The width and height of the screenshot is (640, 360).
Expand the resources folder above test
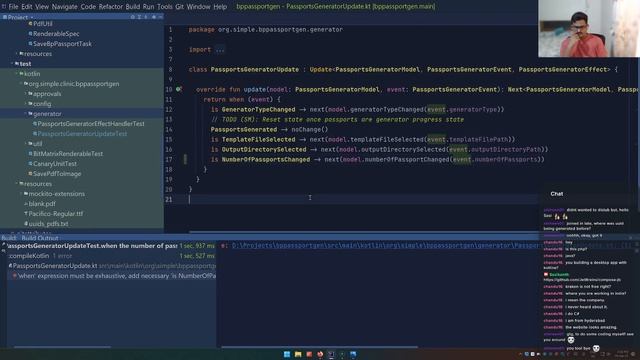coord(17,54)
